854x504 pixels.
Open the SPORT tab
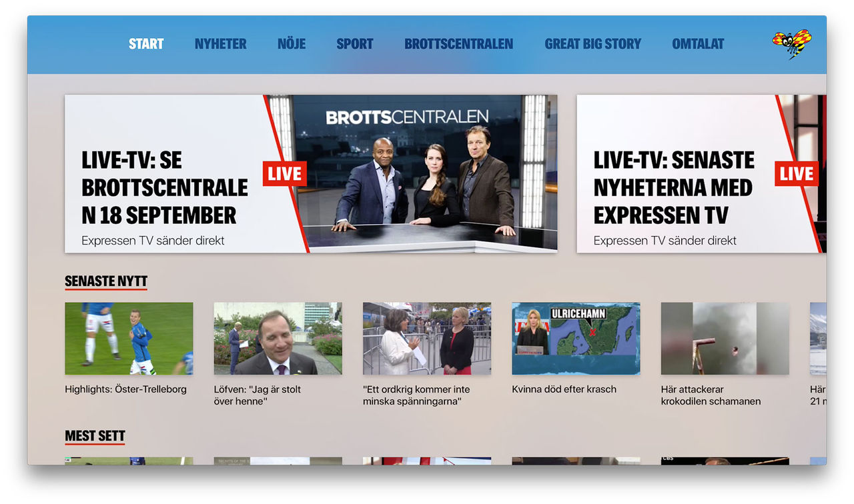[355, 44]
